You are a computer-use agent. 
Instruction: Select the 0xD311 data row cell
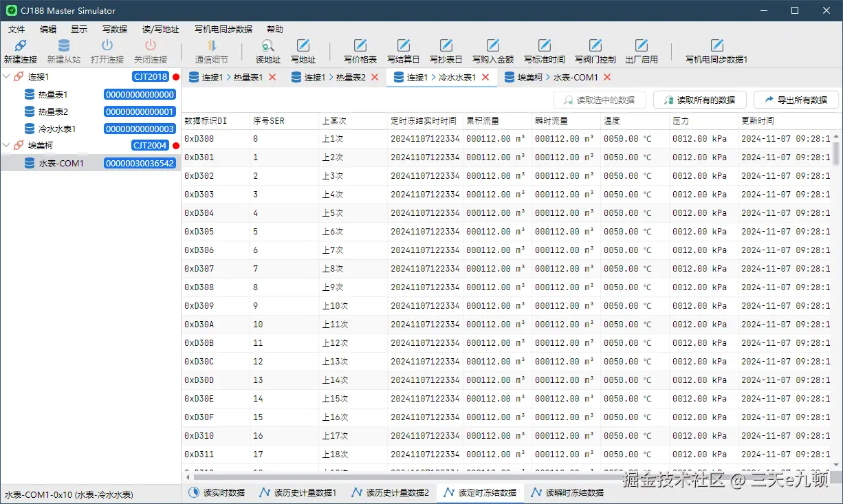tap(216, 454)
